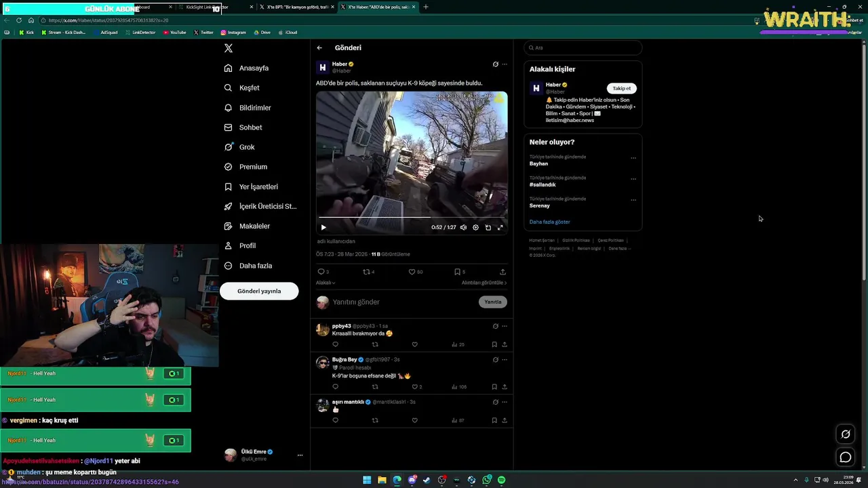Toggle picture-in-picture on the video
This screenshot has width=868, height=488.
pyautogui.click(x=488, y=227)
